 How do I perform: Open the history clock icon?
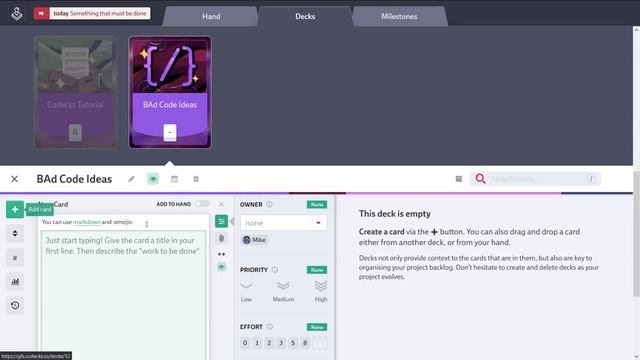tap(15, 305)
